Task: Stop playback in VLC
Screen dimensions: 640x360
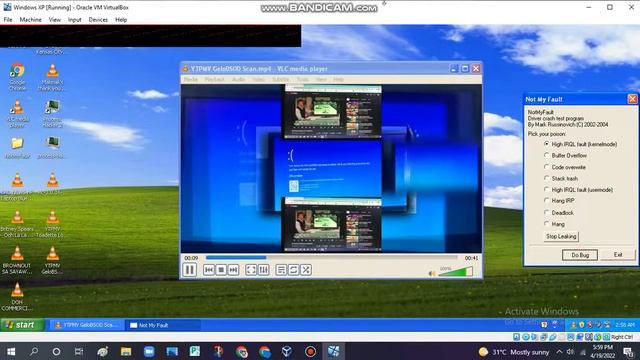Action: pyautogui.click(x=221, y=270)
